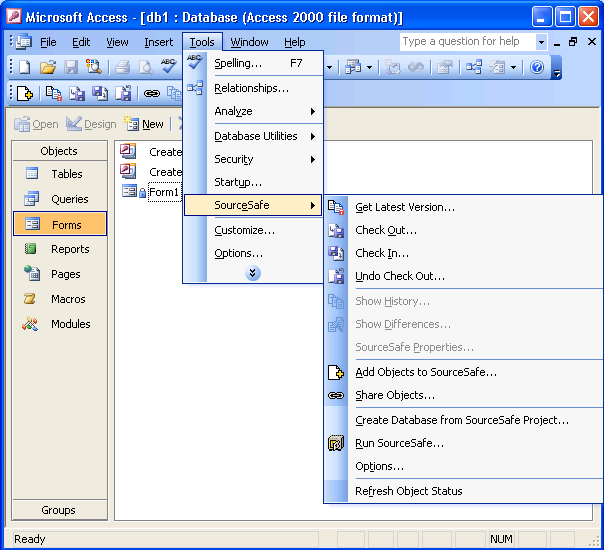Click the Groups bar button
The image size is (604, 550).
(59, 510)
